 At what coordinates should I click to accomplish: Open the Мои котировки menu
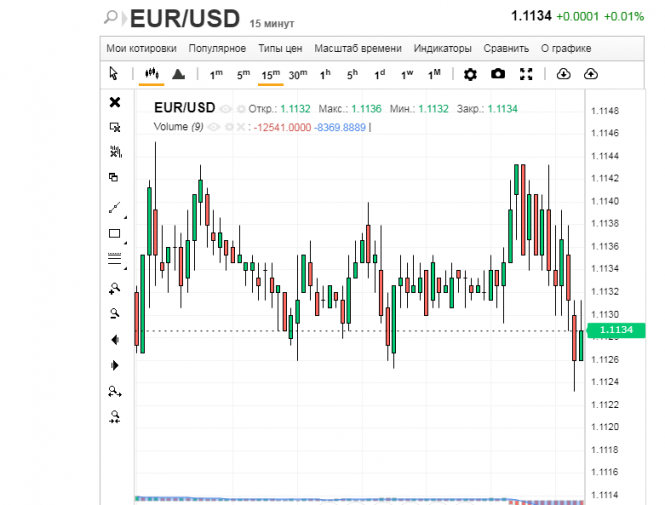coord(141,48)
